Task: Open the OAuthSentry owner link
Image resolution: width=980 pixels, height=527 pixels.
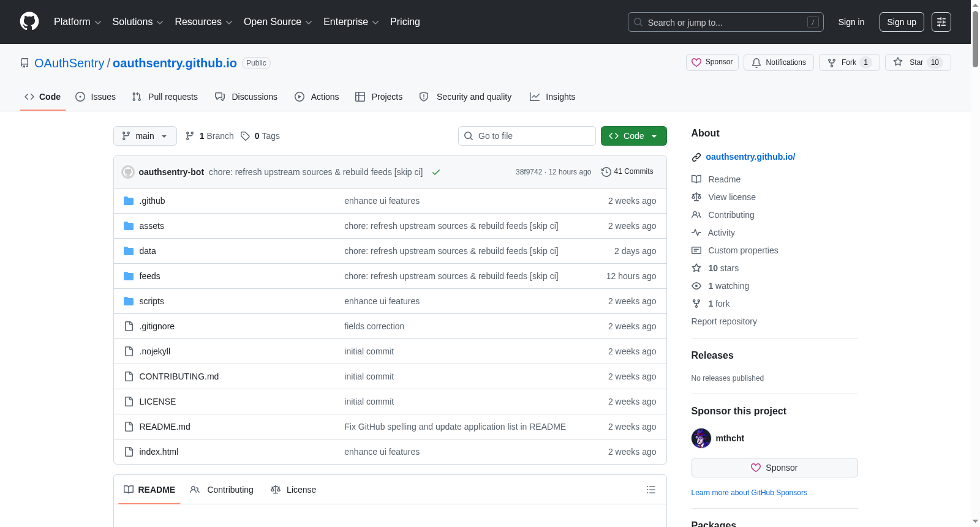Action: (69, 63)
